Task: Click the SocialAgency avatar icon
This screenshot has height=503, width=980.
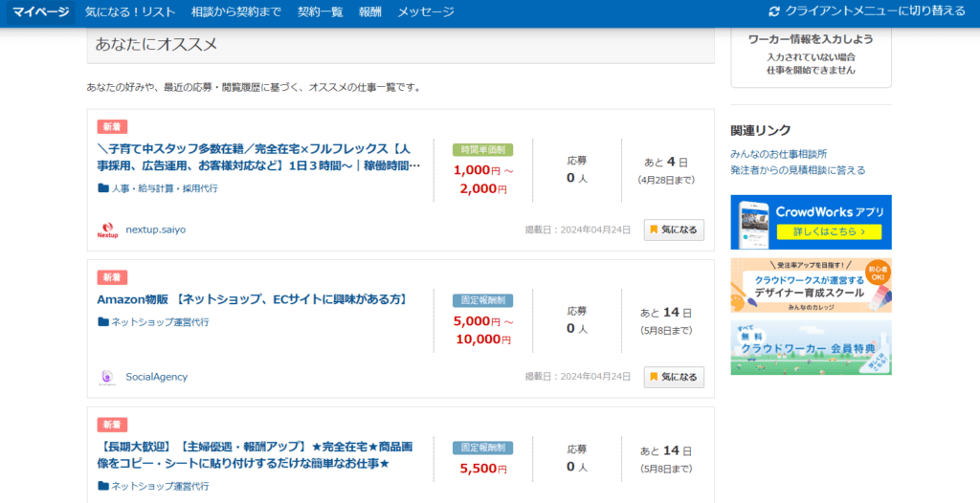Action: coord(107,377)
